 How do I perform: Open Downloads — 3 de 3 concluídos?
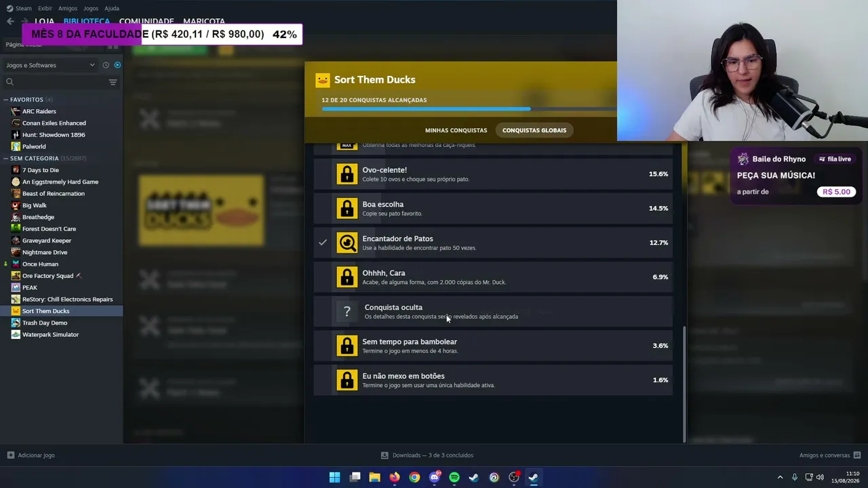(x=427, y=455)
